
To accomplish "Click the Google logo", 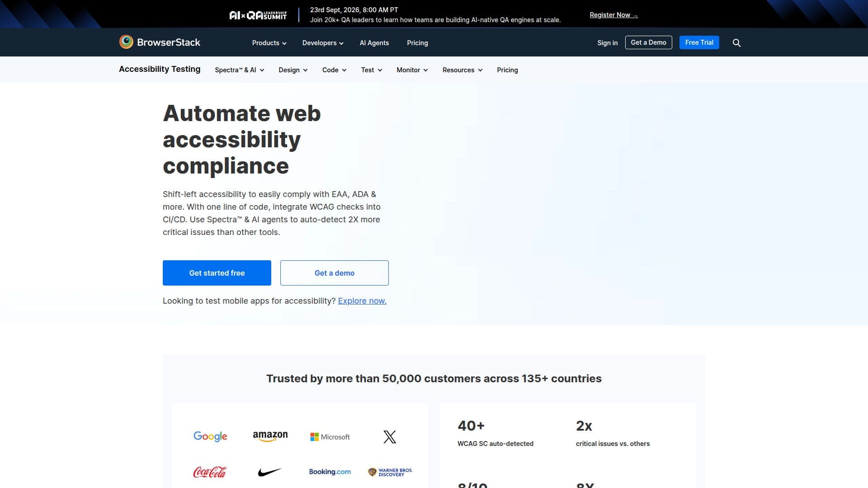I will (x=210, y=436).
